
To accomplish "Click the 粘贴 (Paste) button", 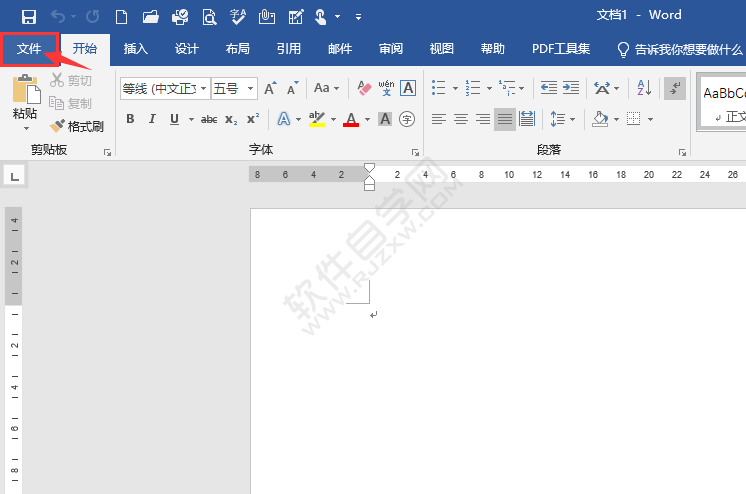I will (25, 100).
